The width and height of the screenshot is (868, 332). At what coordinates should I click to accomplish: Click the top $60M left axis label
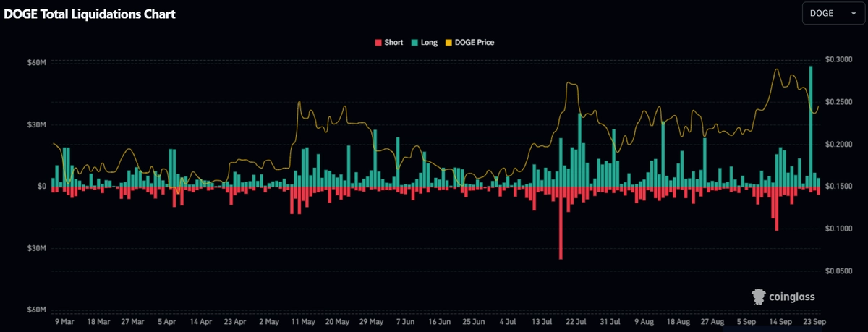pos(36,63)
